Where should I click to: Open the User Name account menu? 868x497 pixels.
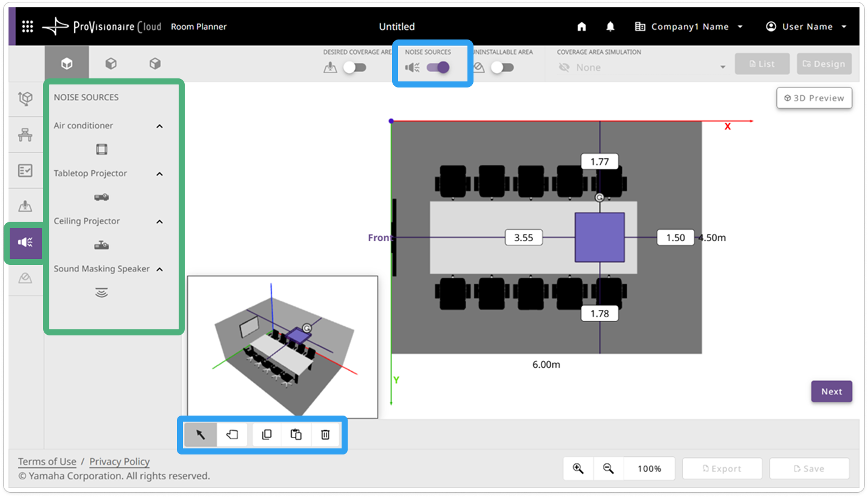click(x=807, y=27)
